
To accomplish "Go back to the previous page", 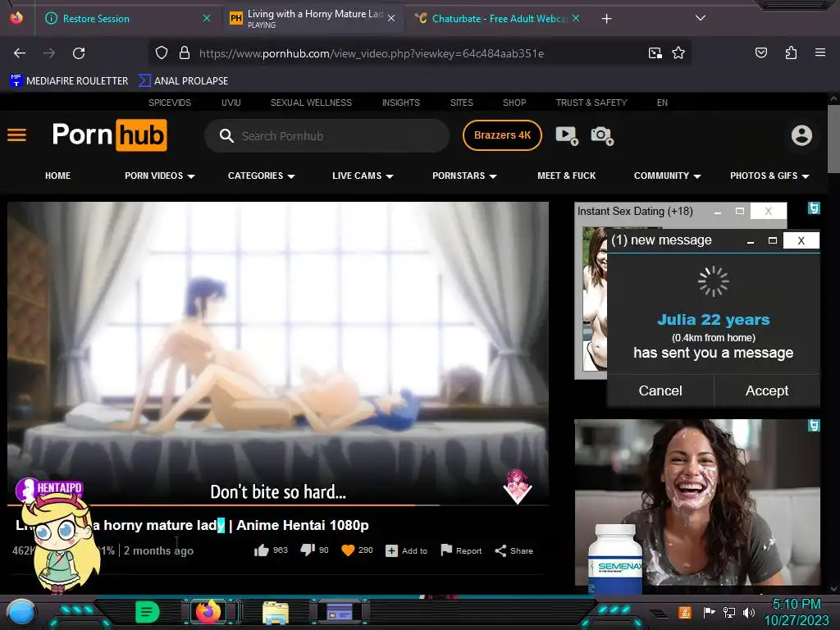I will pyautogui.click(x=20, y=53).
